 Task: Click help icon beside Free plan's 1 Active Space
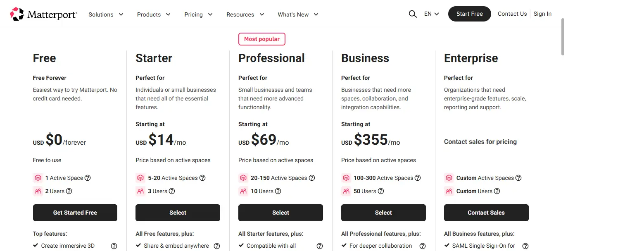(88, 178)
